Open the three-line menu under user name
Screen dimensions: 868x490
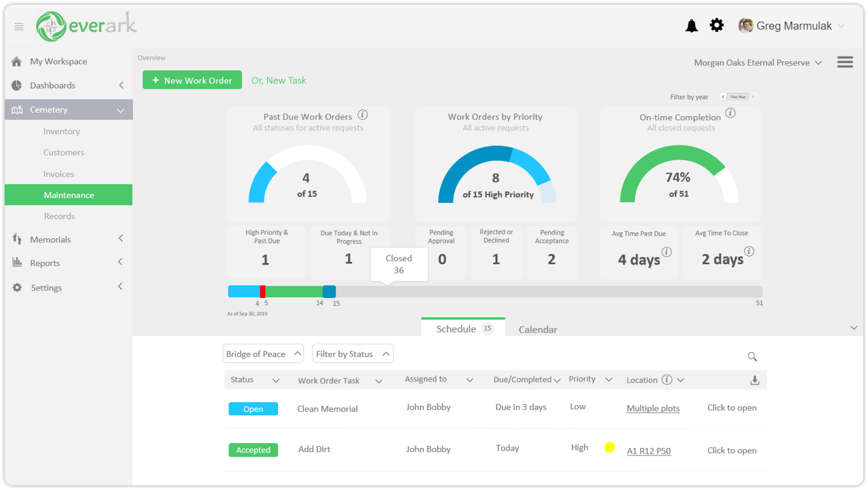point(845,62)
